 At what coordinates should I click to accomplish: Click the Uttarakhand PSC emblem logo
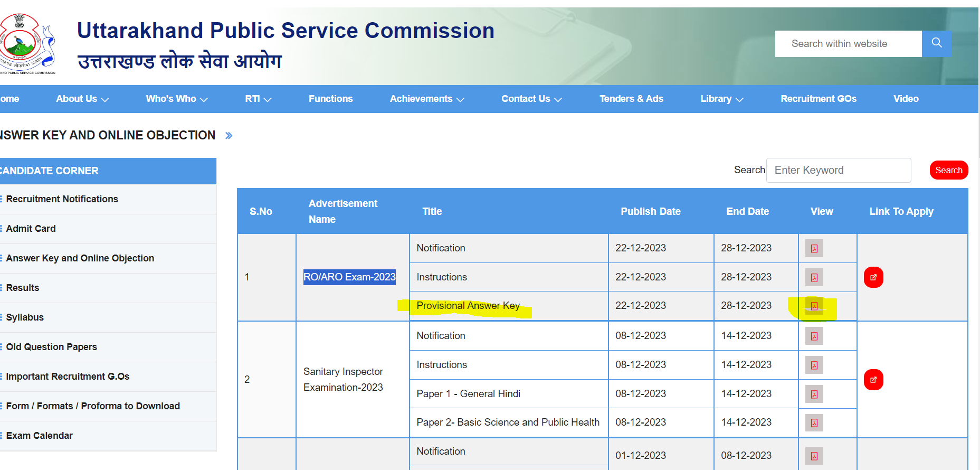26,44
